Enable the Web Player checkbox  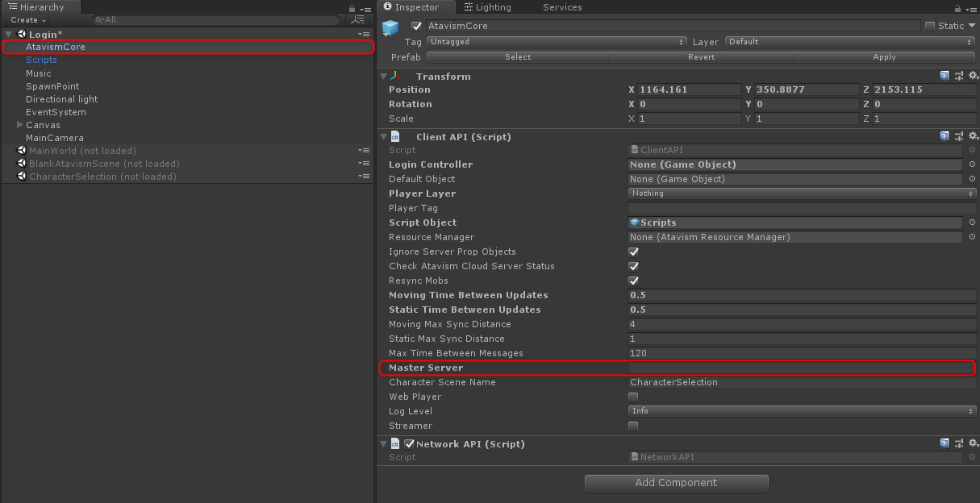click(x=633, y=397)
